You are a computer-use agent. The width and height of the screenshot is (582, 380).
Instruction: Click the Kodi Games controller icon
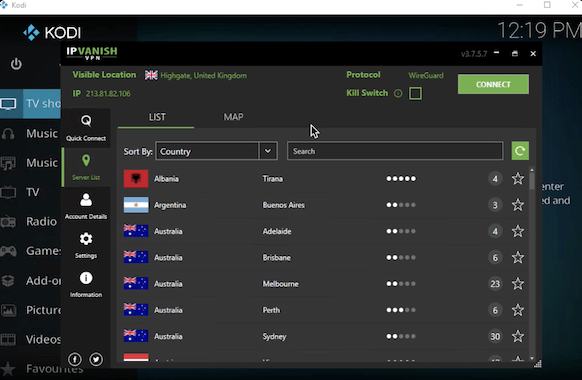pos(8,251)
